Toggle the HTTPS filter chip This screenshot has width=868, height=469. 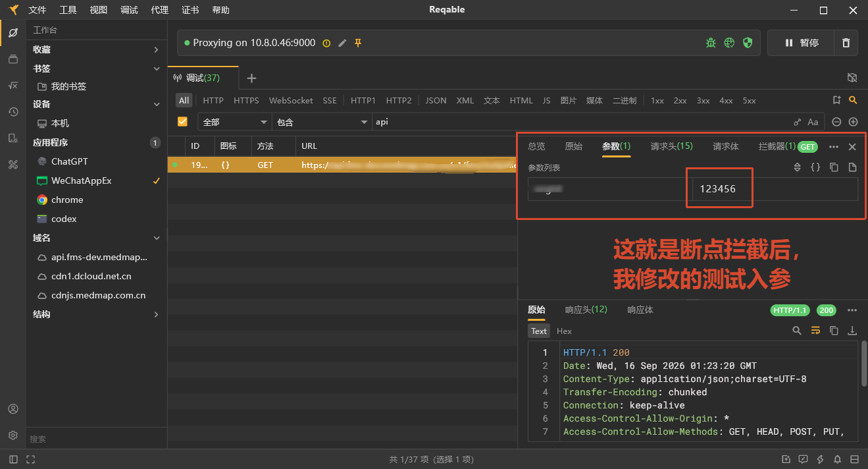(x=246, y=100)
